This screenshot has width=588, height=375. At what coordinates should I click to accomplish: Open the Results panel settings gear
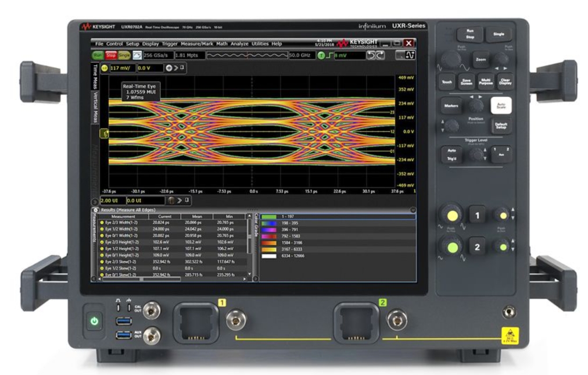tap(95, 210)
